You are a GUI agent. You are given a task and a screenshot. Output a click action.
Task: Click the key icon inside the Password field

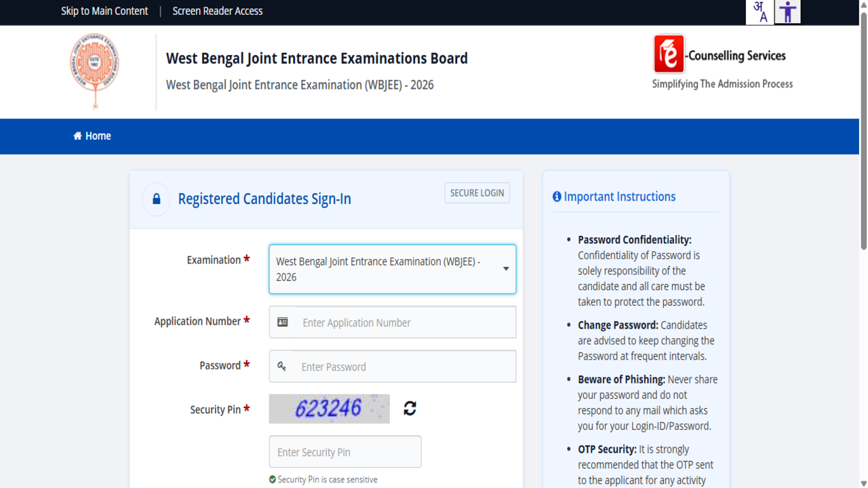(x=282, y=366)
